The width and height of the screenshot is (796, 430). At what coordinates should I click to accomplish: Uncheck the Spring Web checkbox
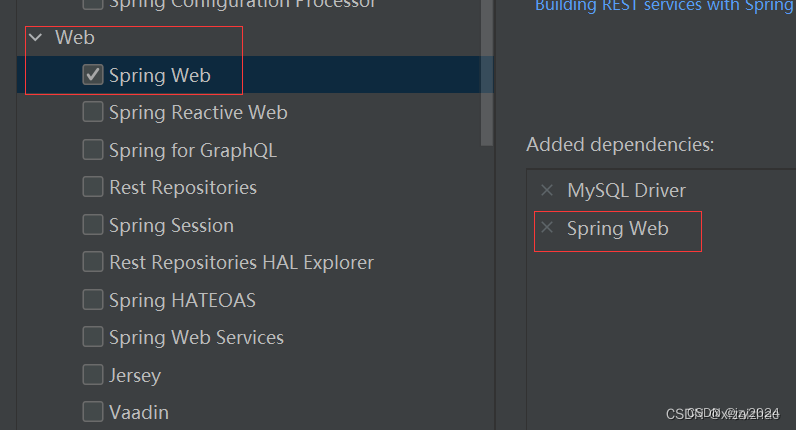(93, 75)
